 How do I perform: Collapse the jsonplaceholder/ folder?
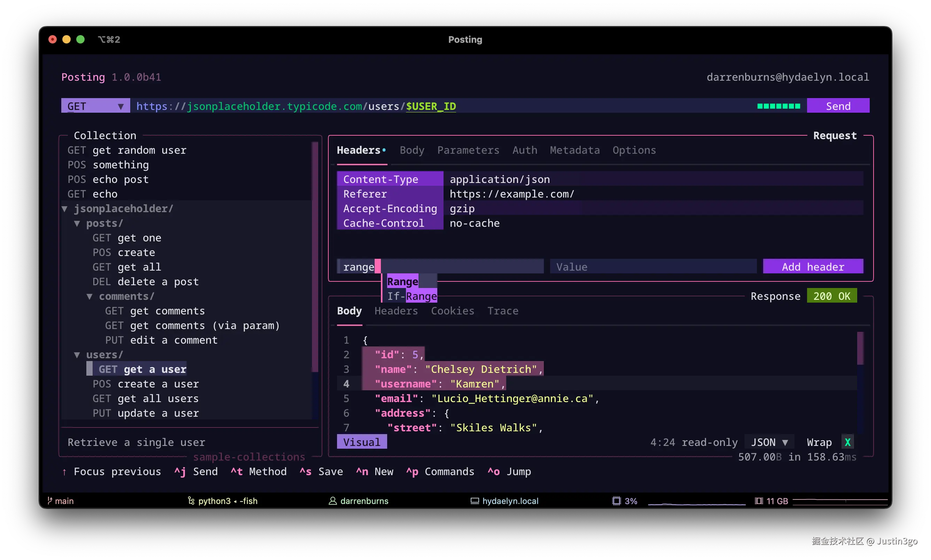[x=64, y=209]
